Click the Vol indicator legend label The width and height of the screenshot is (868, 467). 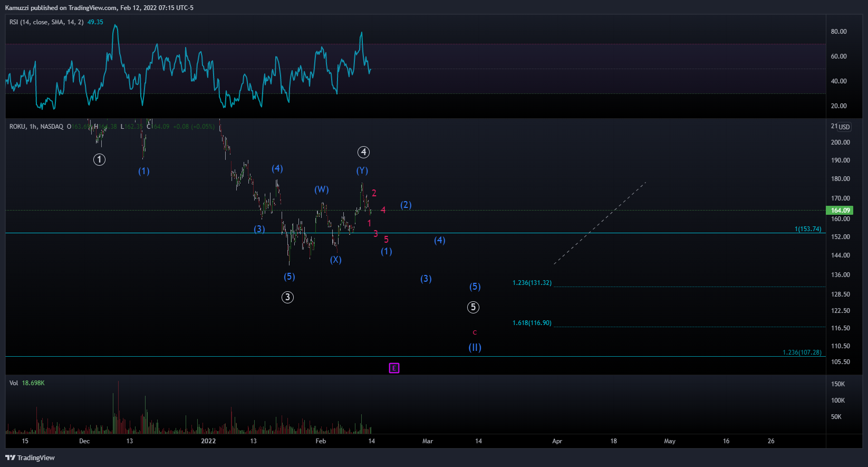pyautogui.click(x=14, y=383)
